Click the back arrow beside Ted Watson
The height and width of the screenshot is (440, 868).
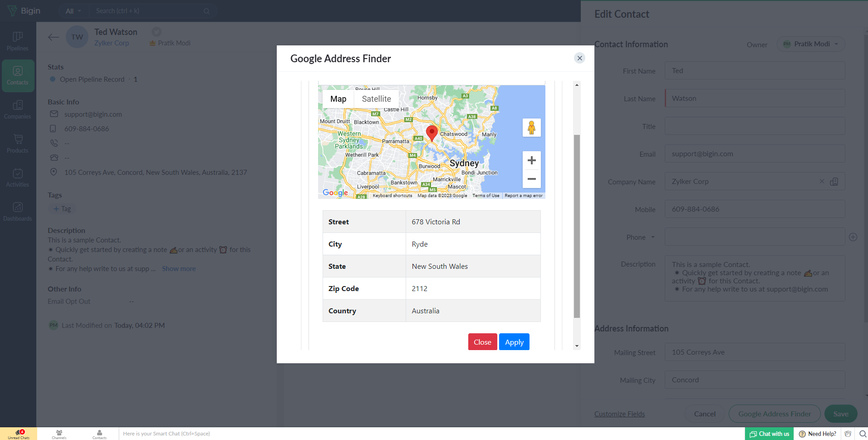point(54,37)
